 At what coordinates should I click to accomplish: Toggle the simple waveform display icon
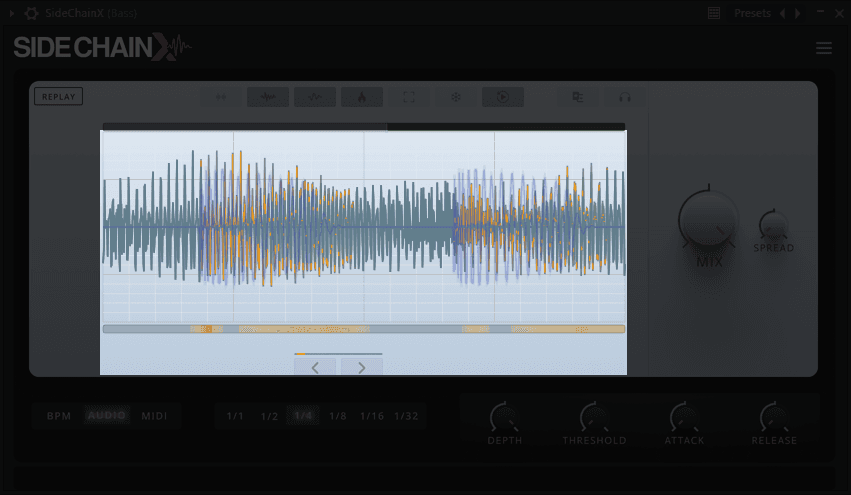(x=315, y=97)
